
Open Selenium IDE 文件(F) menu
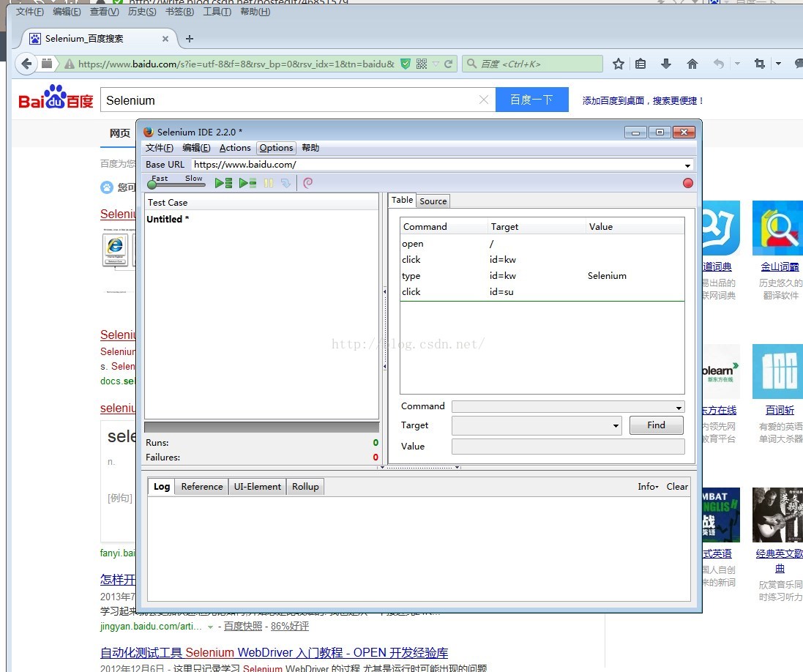pos(160,148)
